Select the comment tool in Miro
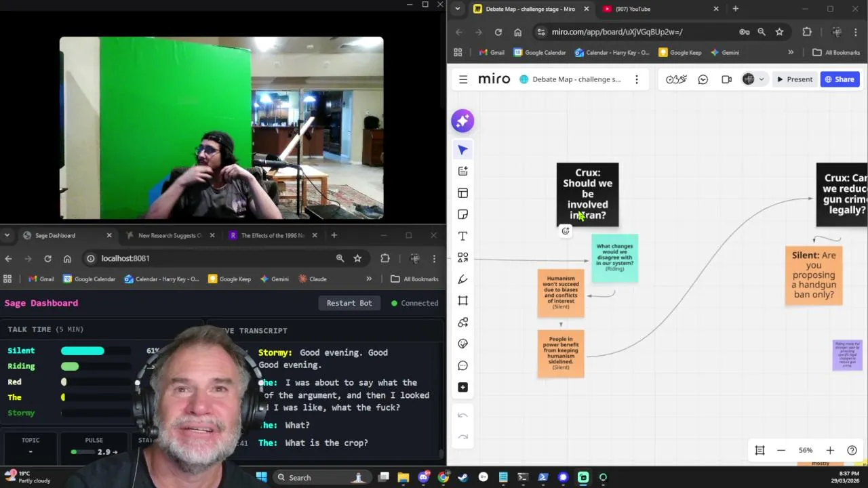Image resolution: width=868 pixels, height=488 pixels. (462, 365)
